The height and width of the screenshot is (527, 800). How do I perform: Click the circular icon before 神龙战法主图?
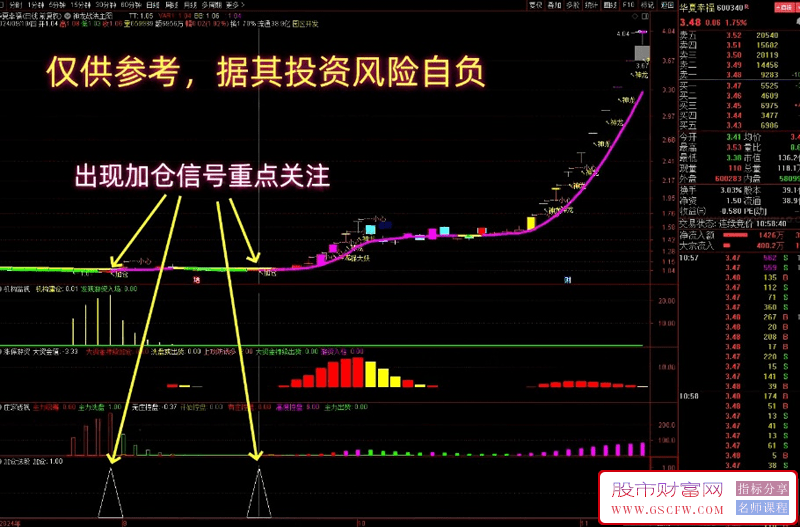68,16
